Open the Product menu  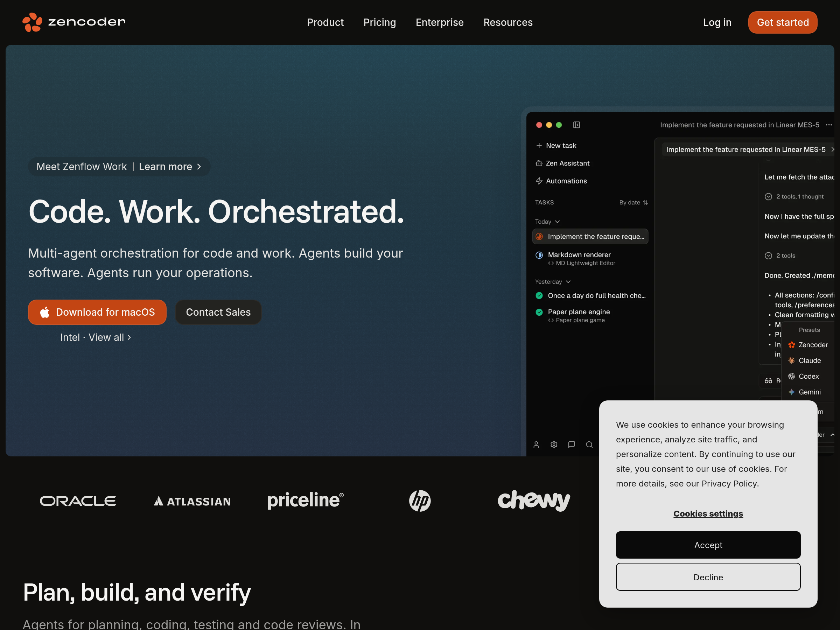[325, 22]
